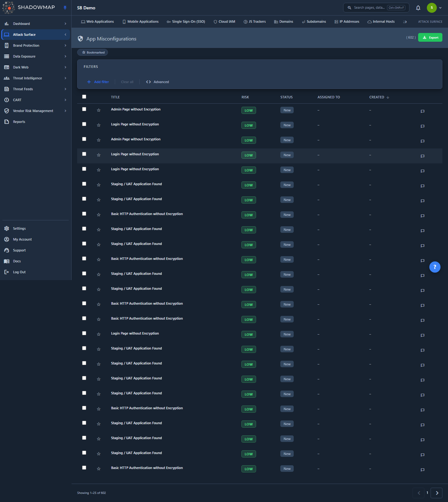Viewport: 448px width, 502px height.
Task: Open the user avatar menu
Action: 432,8
